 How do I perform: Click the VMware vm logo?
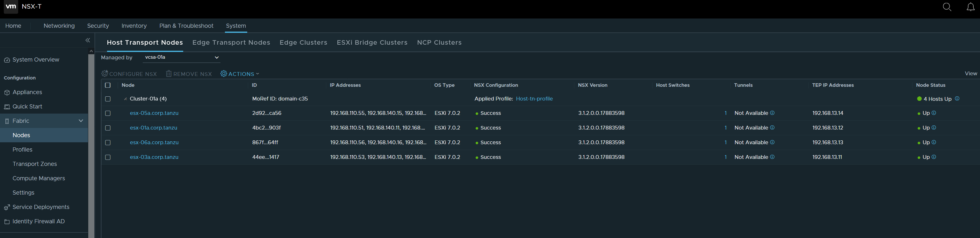click(x=11, y=6)
